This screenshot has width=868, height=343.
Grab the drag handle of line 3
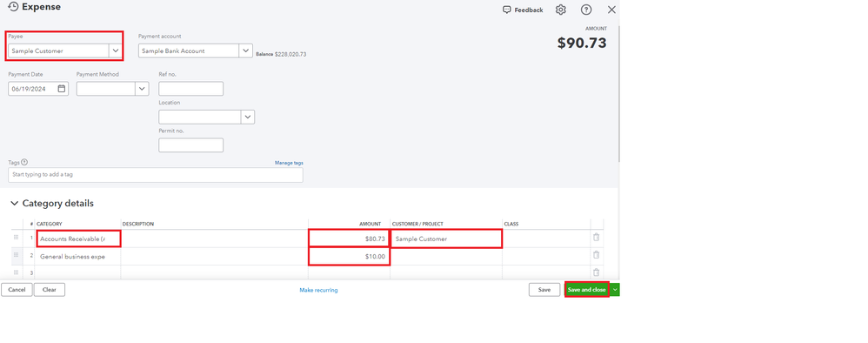click(x=16, y=272)
